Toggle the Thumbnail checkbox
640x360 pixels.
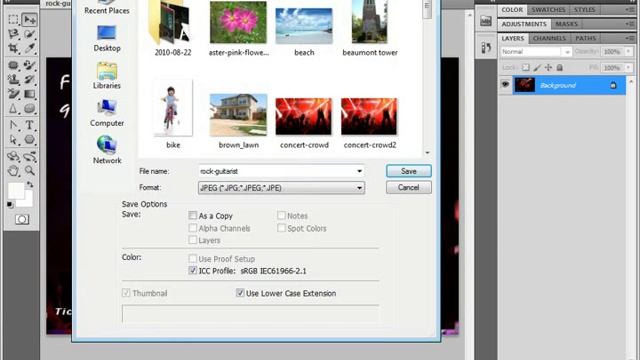coord(126,293)
